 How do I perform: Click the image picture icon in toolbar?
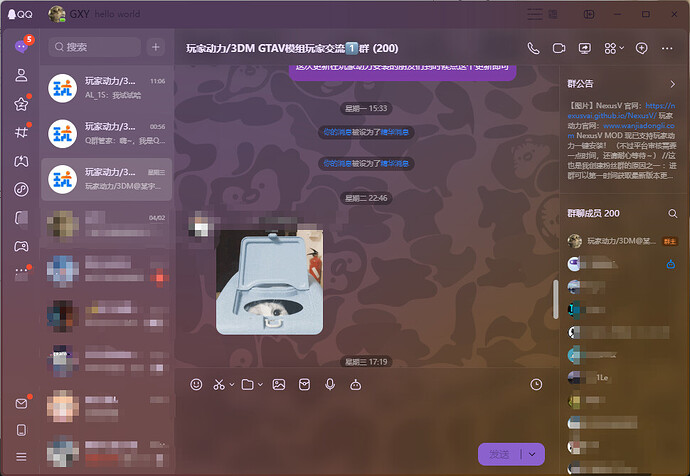tap(279, 384)
